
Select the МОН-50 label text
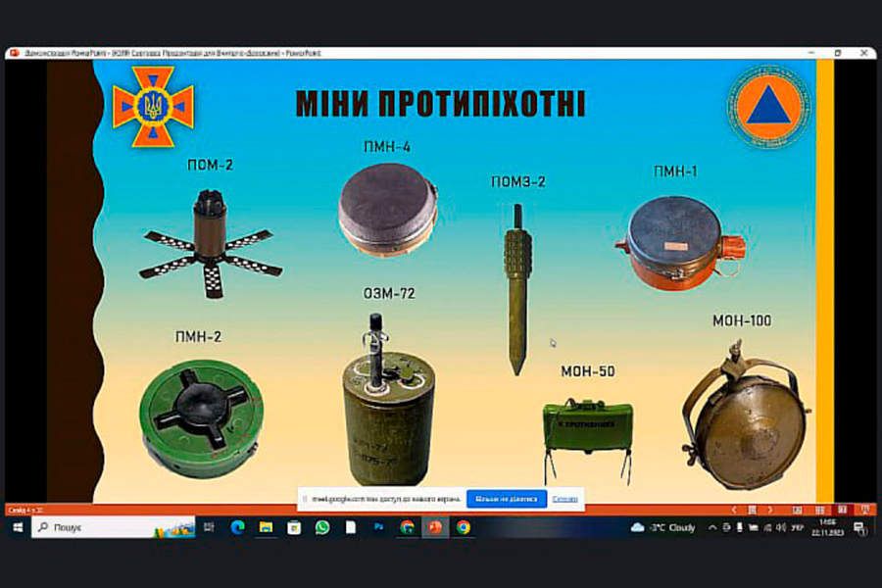tap(588, 371)
